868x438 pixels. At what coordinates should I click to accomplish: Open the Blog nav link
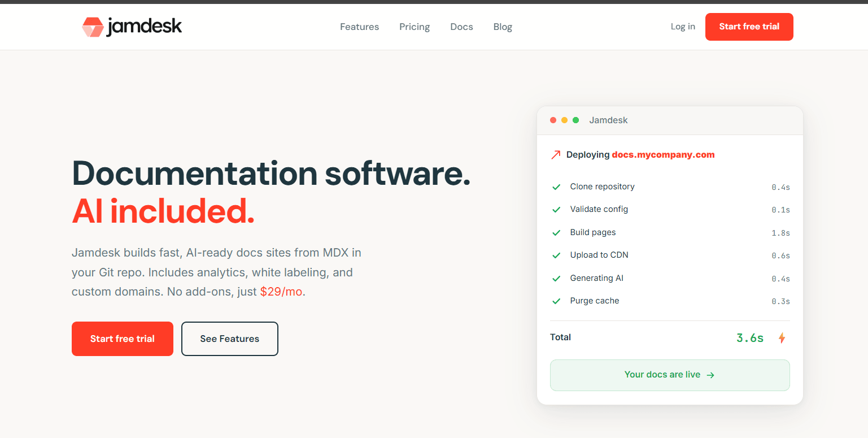(x=503, y=27)
